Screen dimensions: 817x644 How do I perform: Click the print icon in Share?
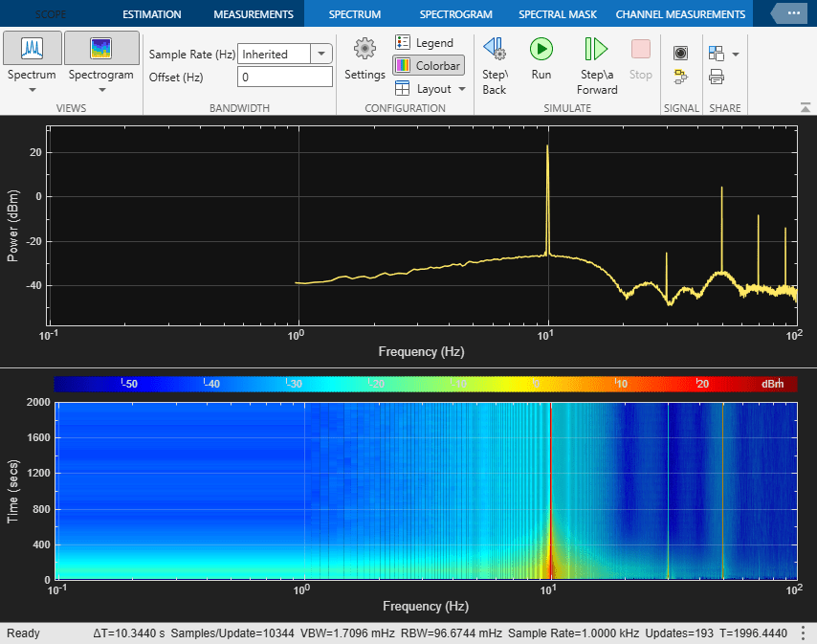click(x=716, y=77)
